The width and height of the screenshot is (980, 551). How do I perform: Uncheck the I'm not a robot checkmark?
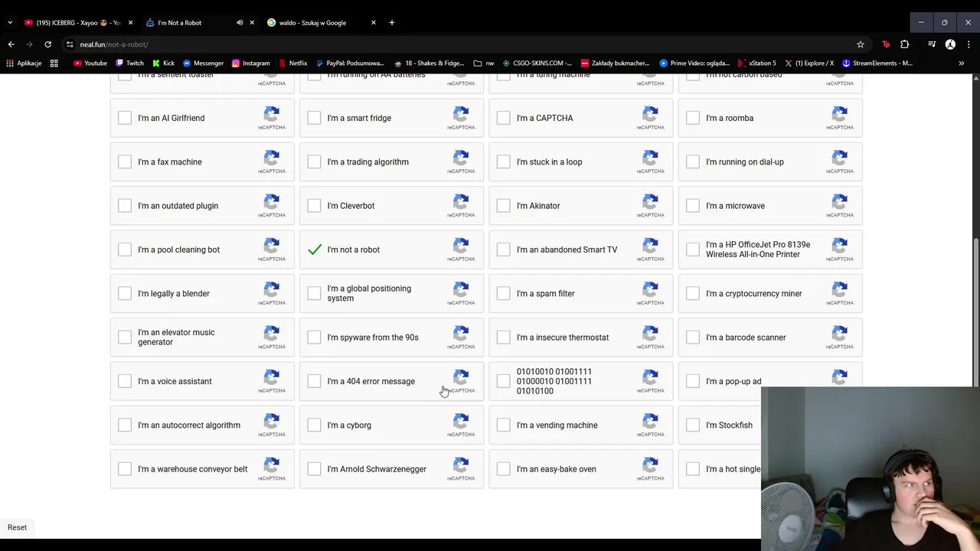pos(314,249)
